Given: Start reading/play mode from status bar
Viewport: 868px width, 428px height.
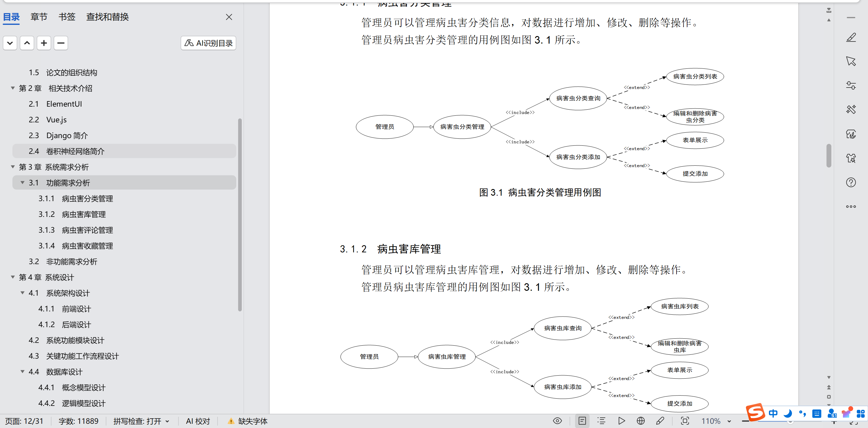Looking at the screenshot, I should [621, 421].
